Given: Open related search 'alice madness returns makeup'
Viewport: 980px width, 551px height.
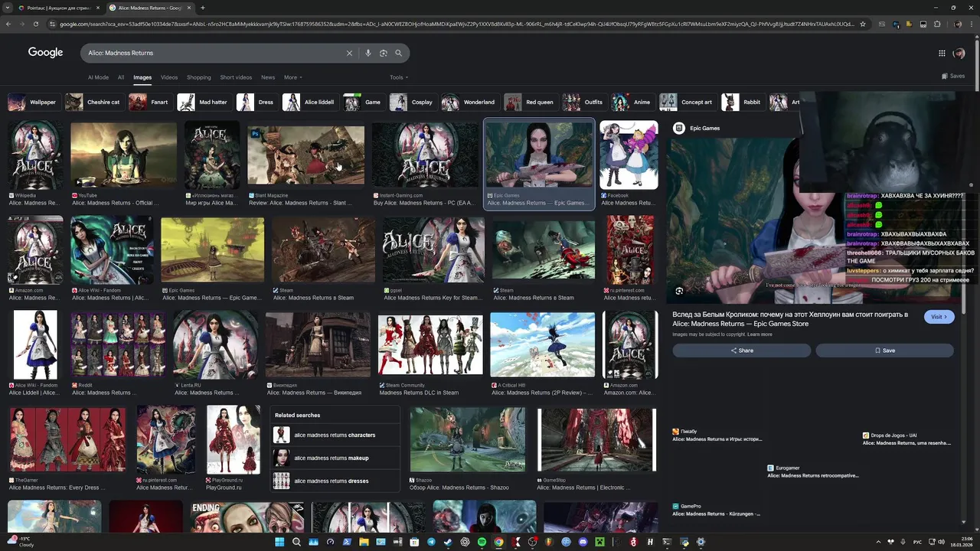Looking at the screenshot, I should click(335, 458).
